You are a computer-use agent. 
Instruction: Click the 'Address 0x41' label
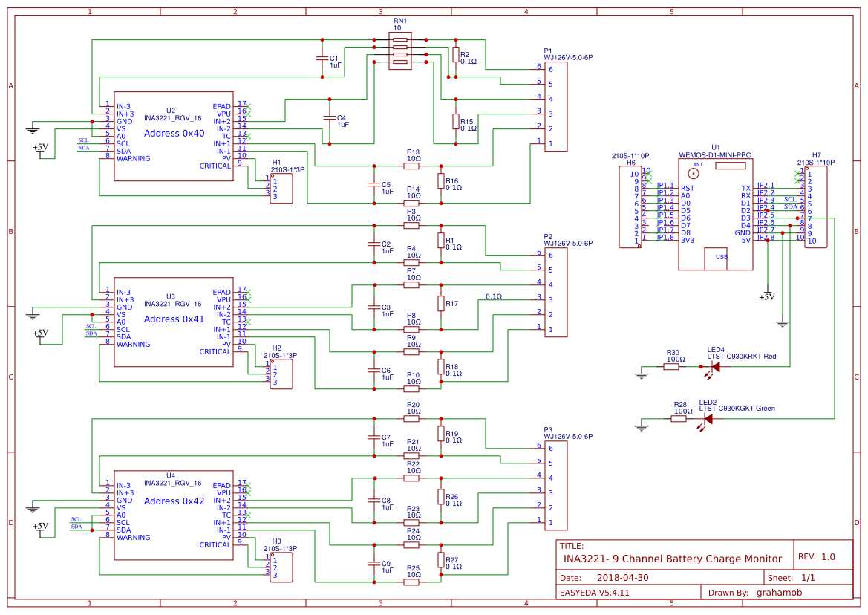click(174, 319)
